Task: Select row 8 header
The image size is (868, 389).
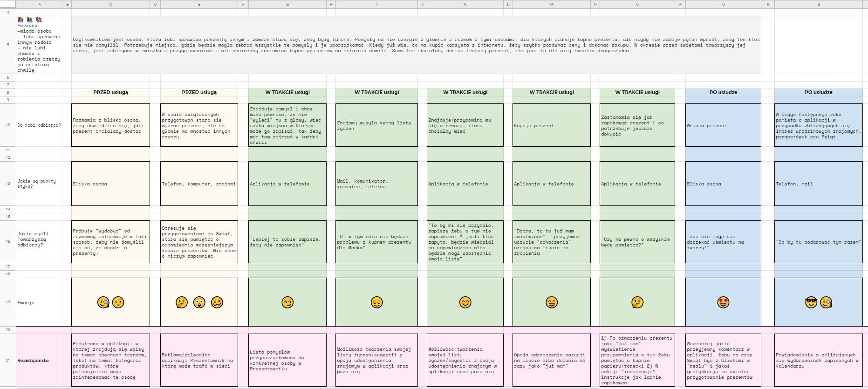Action: (8, 92)
